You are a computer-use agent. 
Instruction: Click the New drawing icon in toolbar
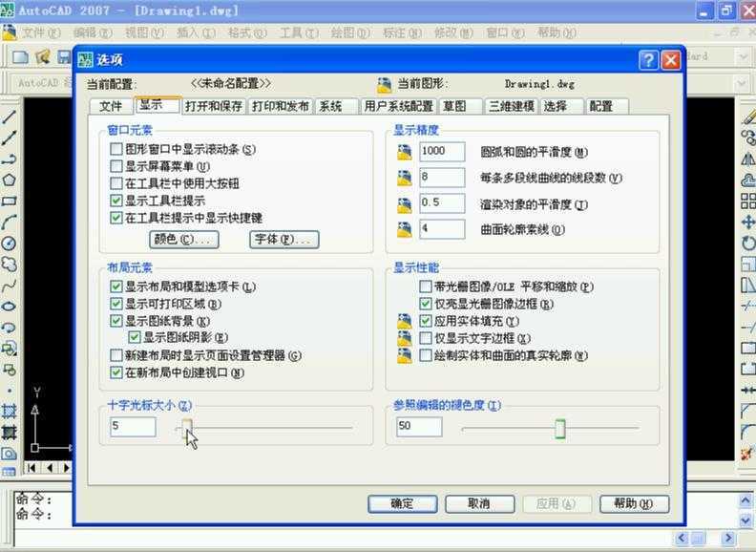(x=20, y=57)
